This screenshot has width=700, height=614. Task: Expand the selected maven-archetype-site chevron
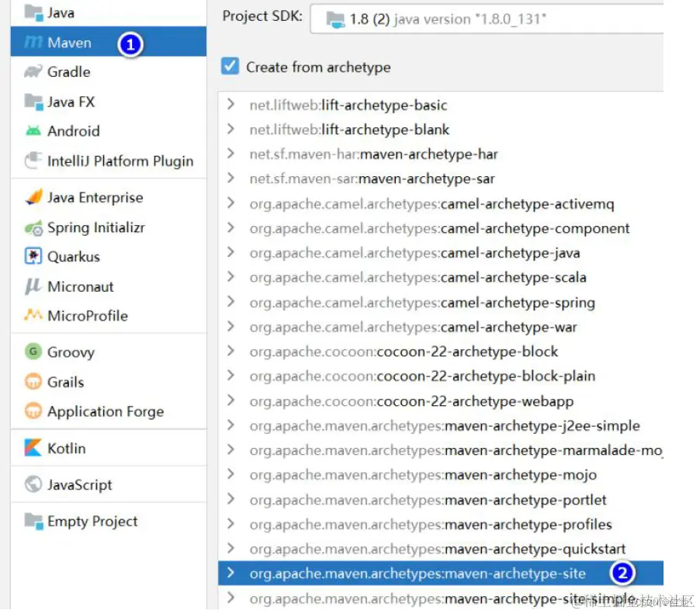230,573
